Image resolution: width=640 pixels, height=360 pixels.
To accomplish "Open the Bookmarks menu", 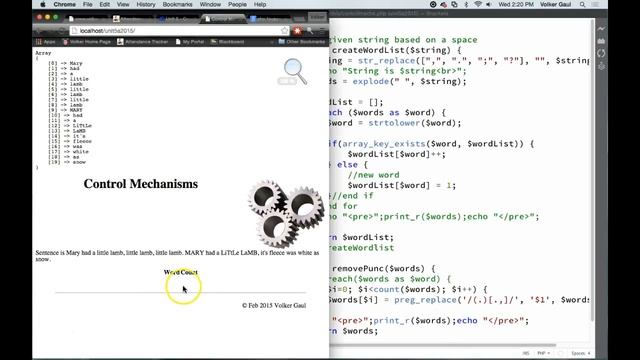I will pos(177,4).
